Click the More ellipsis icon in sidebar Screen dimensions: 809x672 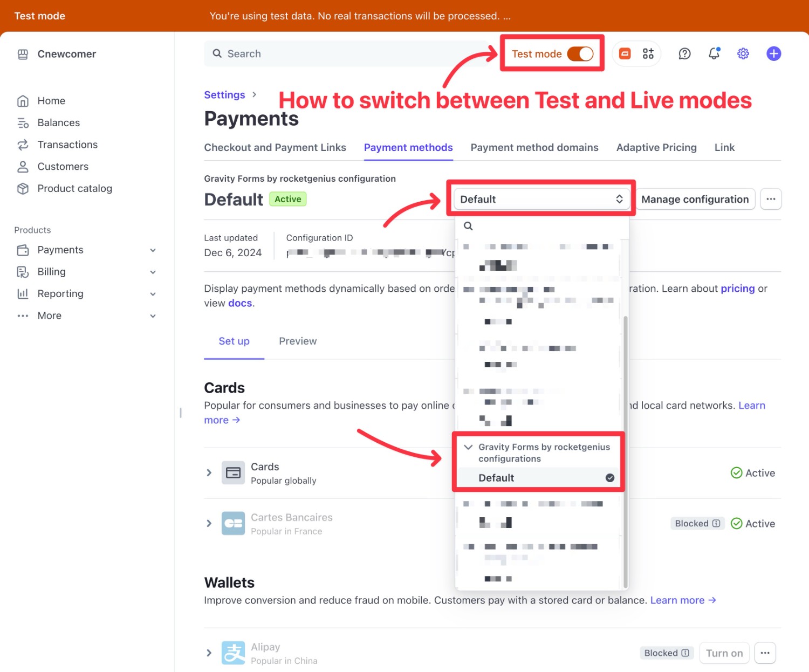pos(23,316)
